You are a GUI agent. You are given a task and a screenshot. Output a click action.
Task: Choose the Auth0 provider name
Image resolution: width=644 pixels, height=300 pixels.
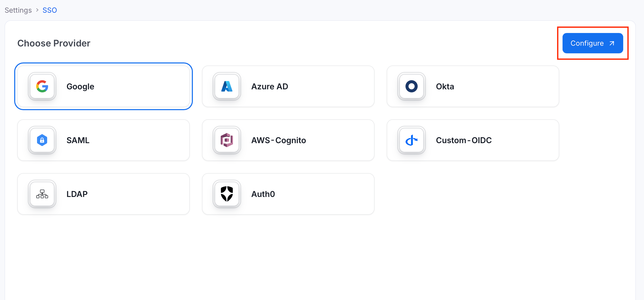click(x=263, y=194)
